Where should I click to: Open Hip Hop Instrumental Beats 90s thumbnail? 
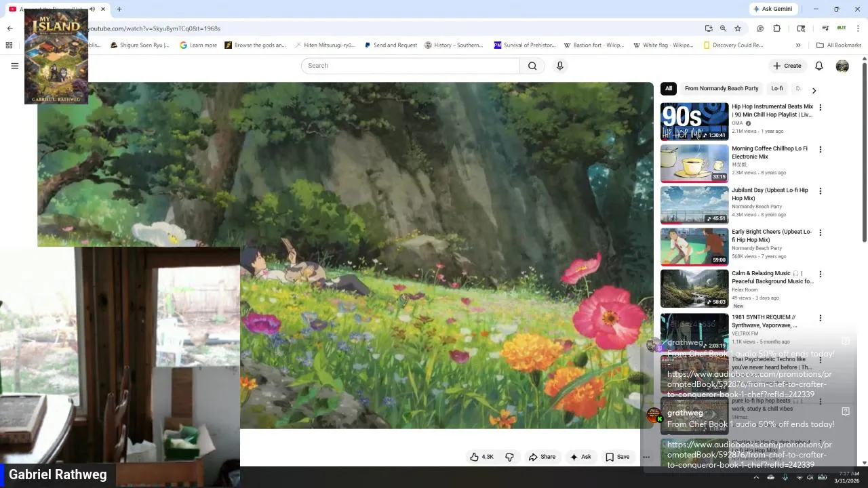[694, 121]
